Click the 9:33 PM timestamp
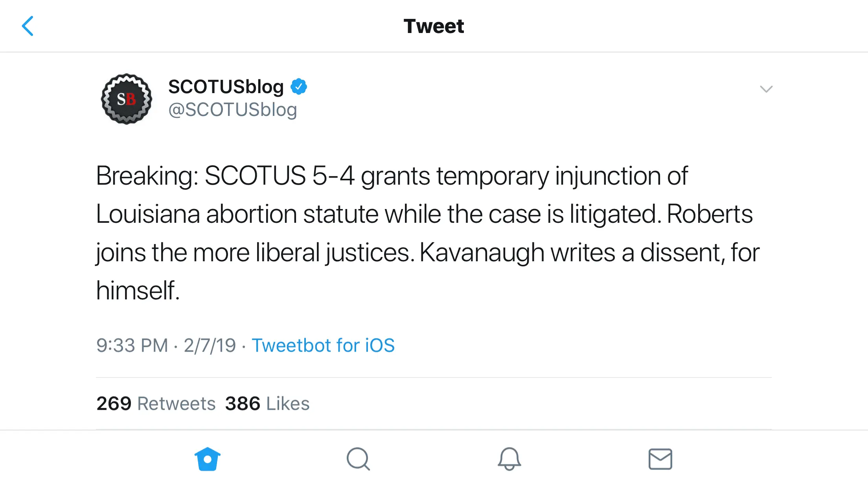 coord(132,345)
